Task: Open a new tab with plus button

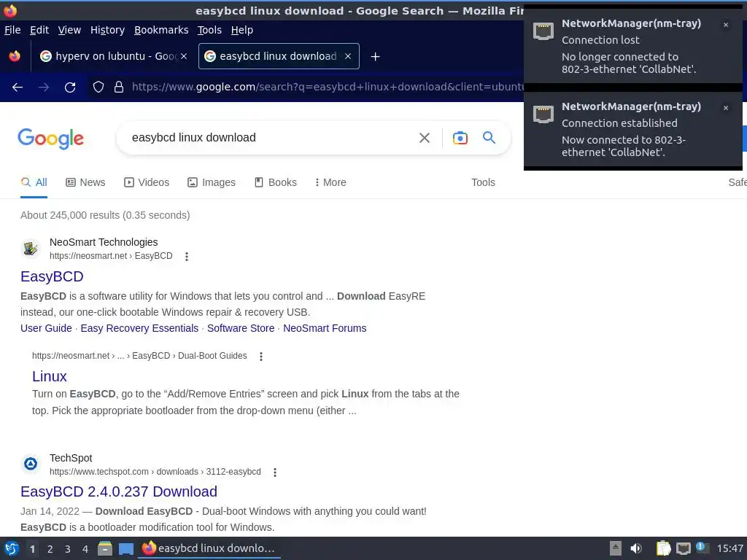Action: tap(376, 57)
